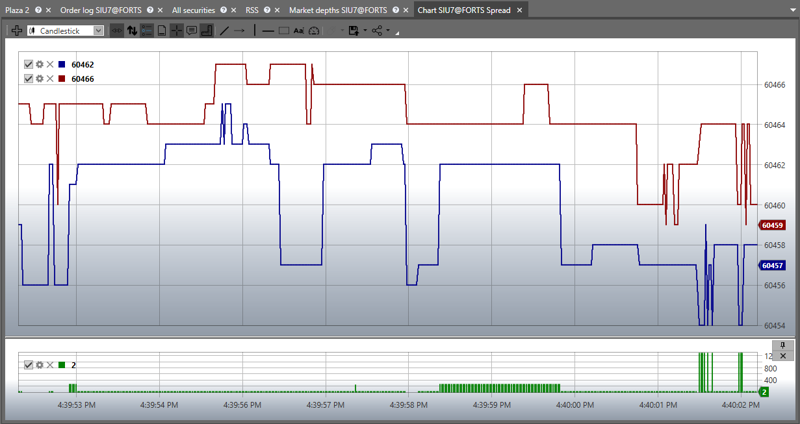Open settings gear for 60462 series
This screenshot has width=800, height=424.
39,64
